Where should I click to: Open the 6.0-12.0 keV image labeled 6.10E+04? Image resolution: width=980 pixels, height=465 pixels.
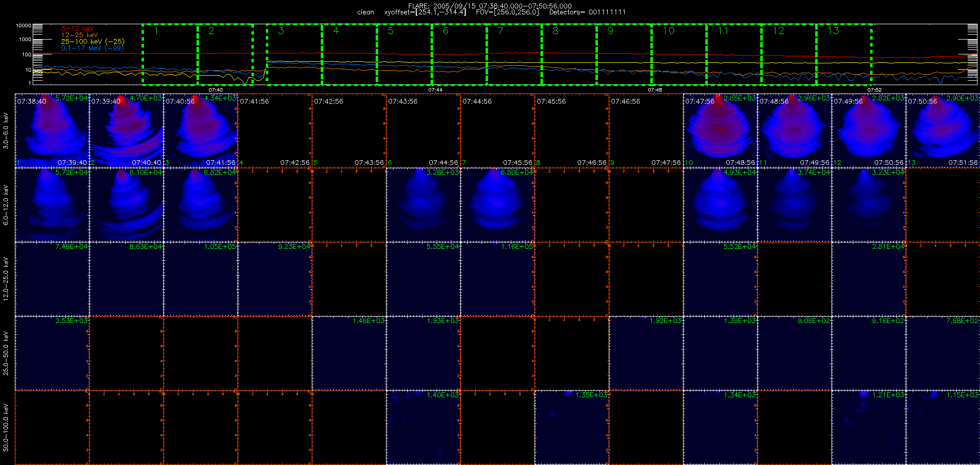coord(126,205)
